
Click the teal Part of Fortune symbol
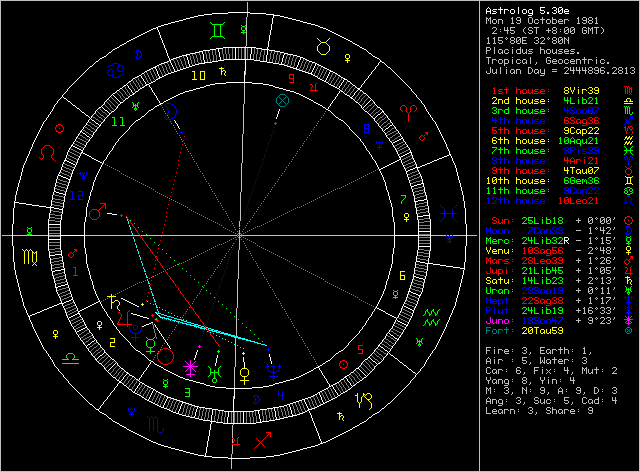[282, 100]
